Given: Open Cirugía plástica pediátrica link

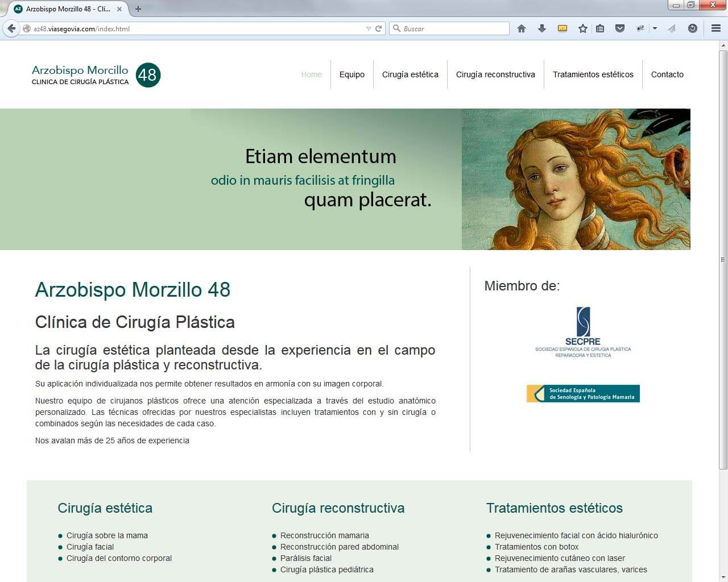Looking at the screenshot, I should [x=327, y=569].
